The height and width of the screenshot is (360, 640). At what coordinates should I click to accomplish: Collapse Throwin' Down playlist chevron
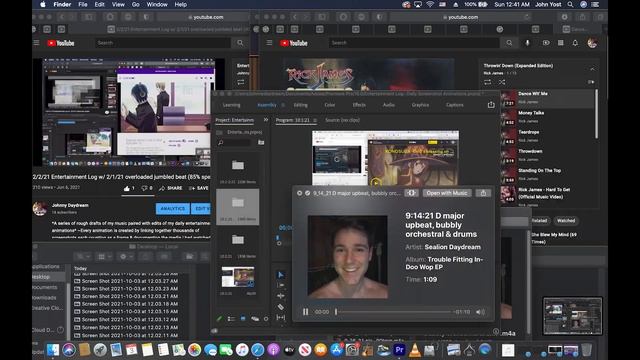pos(592,69)
